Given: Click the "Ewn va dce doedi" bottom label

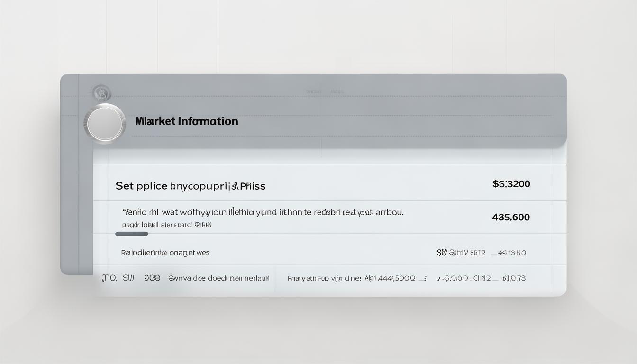Looking at the screenshot, I should tap(219, 279).
